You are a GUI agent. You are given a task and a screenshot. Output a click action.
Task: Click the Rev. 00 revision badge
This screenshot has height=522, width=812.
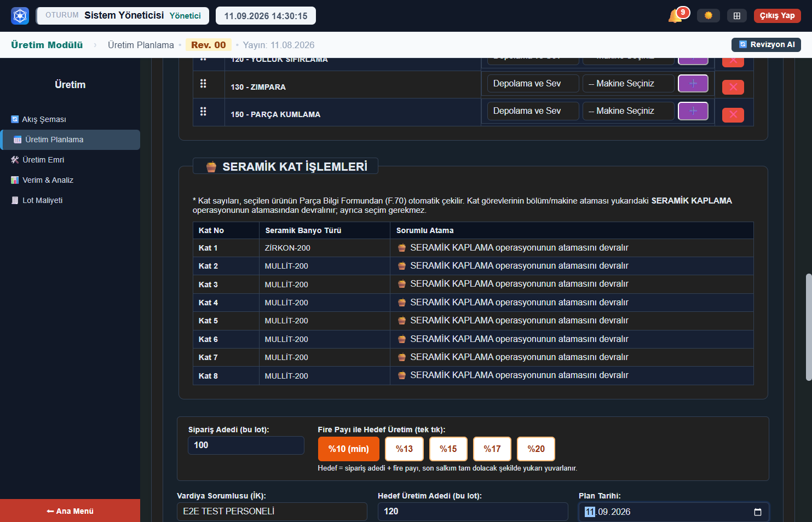click(x=209, y=45)
